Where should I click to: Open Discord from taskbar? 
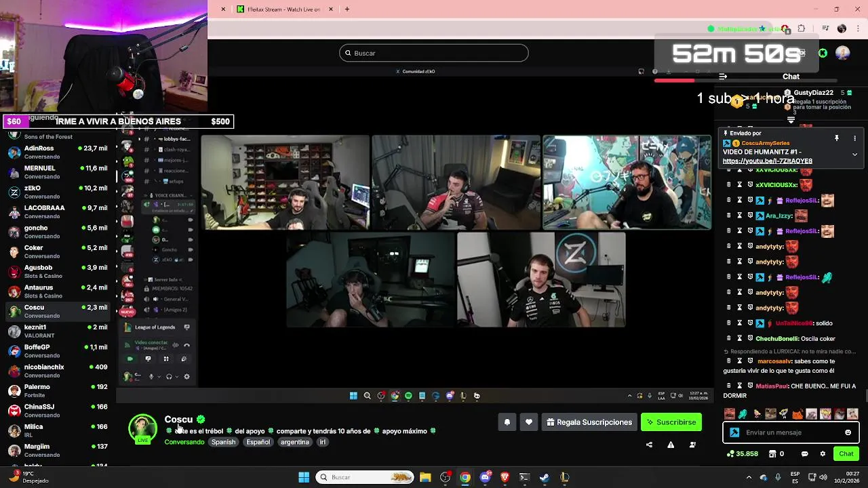point(485,477)
